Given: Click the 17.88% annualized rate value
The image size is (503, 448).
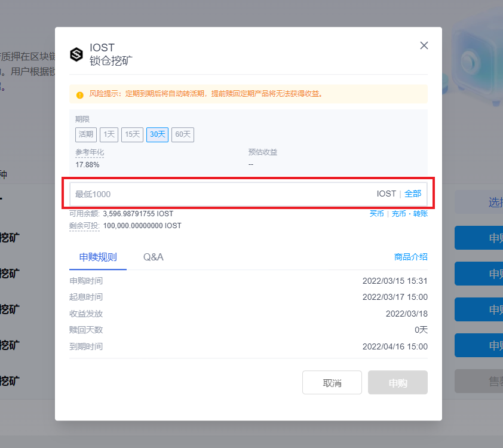Looking at the screenshot, I should [87, 165].
